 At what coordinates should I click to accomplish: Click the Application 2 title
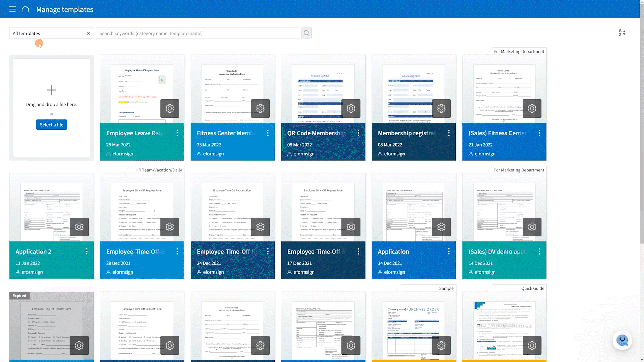34,252
